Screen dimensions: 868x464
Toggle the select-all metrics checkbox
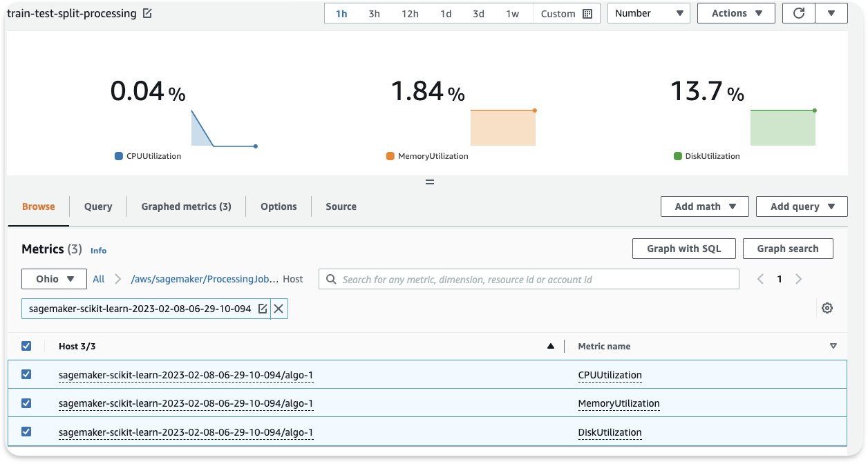click(x=26, y=346)
